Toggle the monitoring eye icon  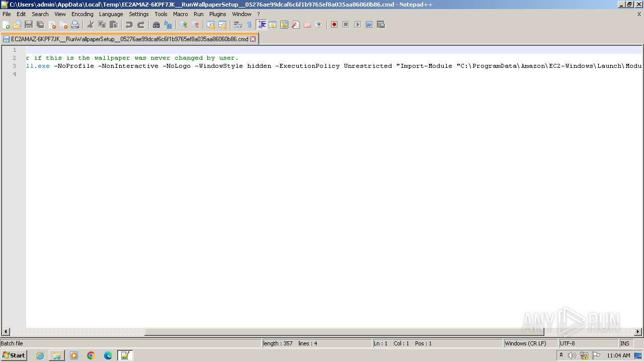point(319,25)
